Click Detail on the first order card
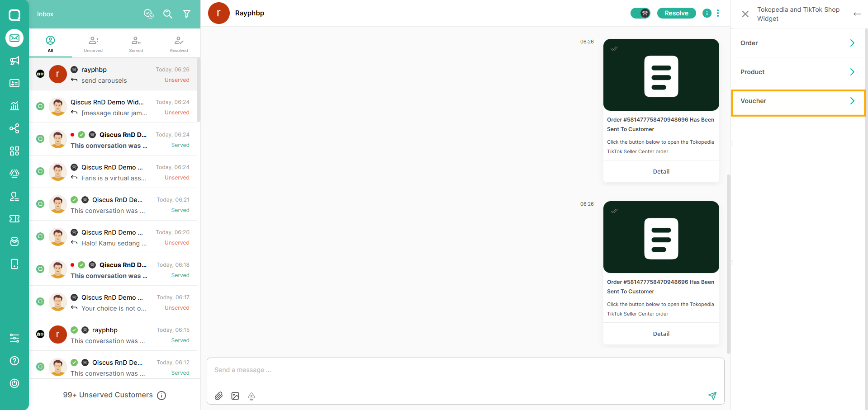 (661, 171)
